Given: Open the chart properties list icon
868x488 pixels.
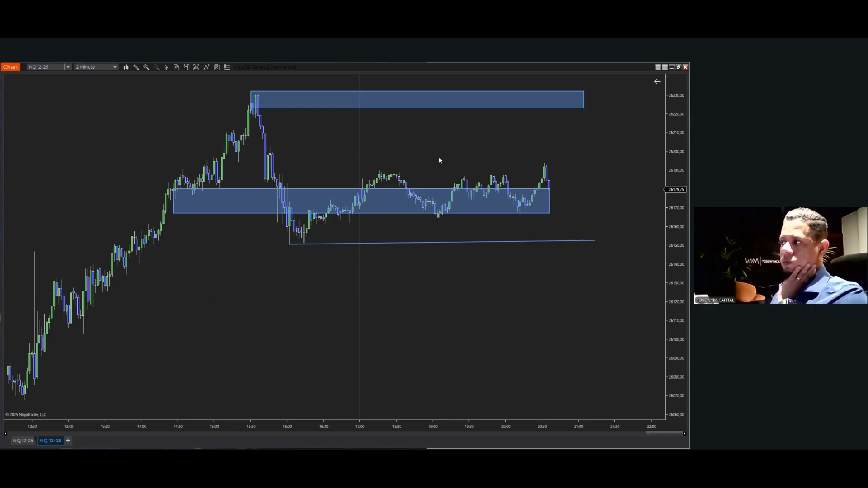Looking at the screenshot, I should 227,67.
